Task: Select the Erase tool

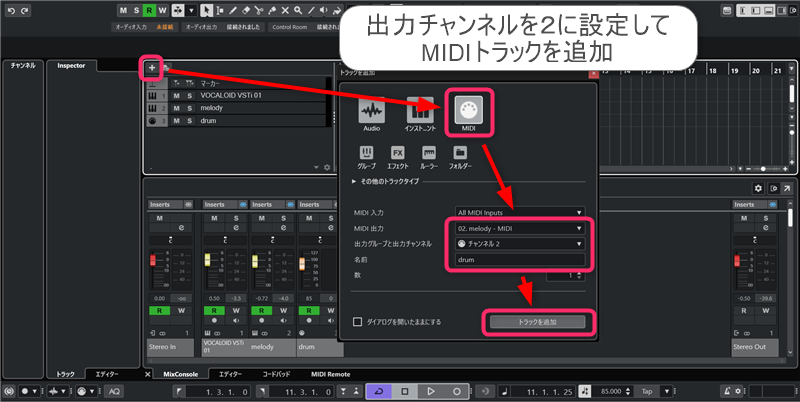Action: click(x=246, y=10)
